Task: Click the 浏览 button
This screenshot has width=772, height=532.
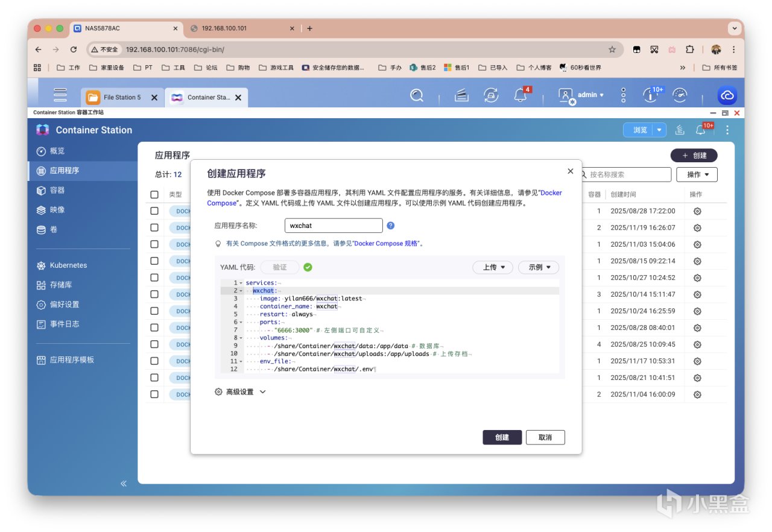Action: [x=641, y=130]
